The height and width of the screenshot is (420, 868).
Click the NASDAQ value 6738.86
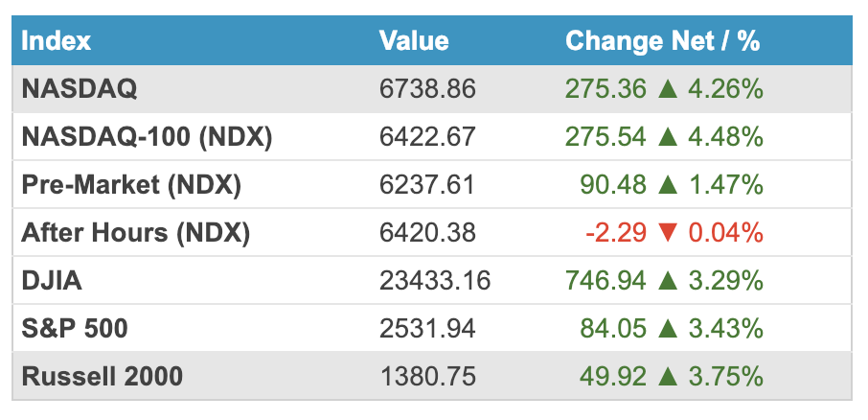pos(427,90)
